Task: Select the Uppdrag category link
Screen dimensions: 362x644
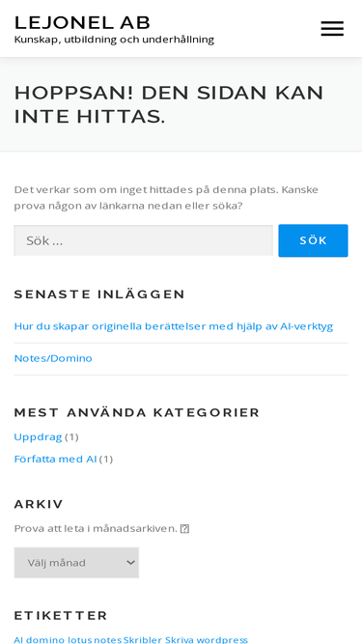Action: (38, 436)
